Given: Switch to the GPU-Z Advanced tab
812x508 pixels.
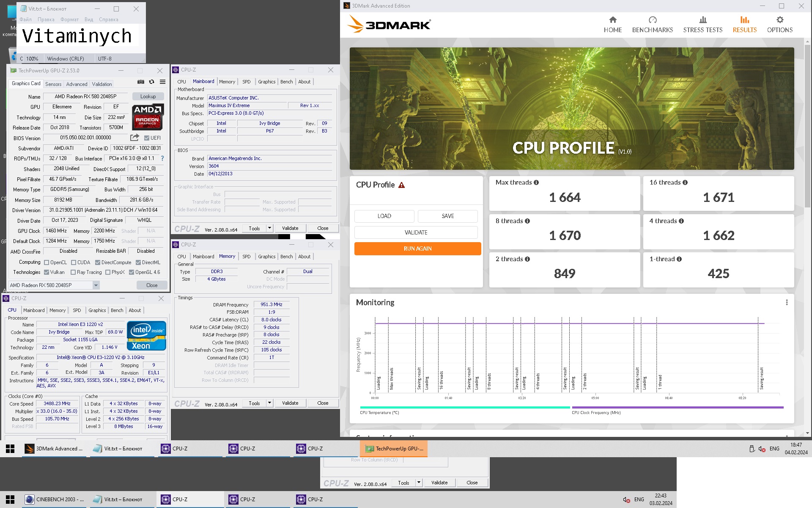Looking at the screenshot, I should coord(77,84).
